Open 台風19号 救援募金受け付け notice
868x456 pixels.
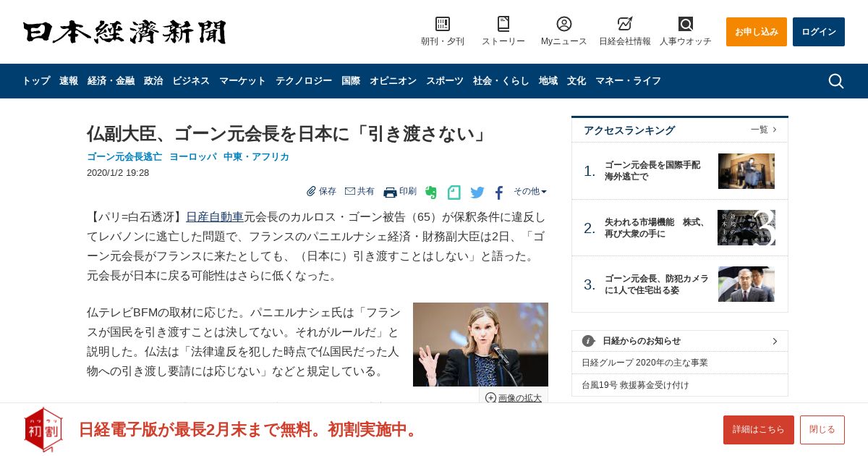pos(635,385)
